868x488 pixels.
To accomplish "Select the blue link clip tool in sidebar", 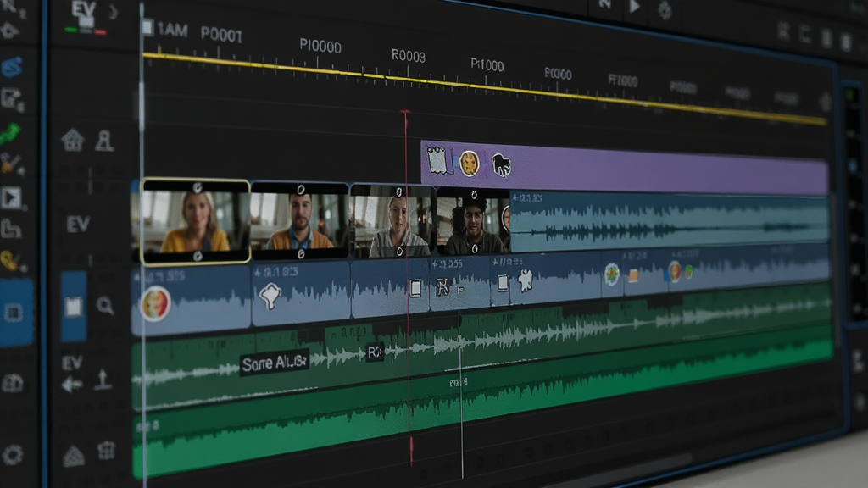I will pos(11,68).
